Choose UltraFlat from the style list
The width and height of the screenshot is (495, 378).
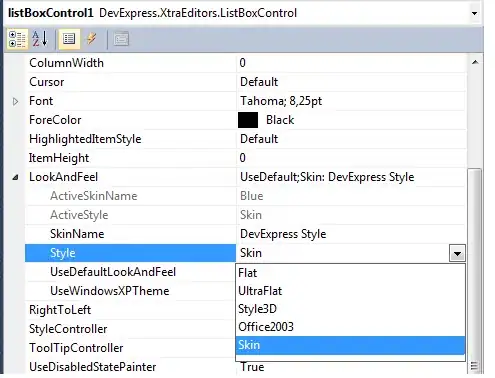coord(350,291)
